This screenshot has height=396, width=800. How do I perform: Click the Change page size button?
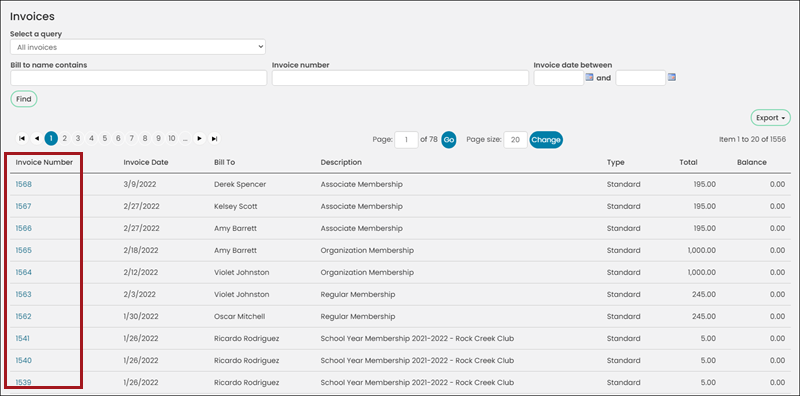546,140
